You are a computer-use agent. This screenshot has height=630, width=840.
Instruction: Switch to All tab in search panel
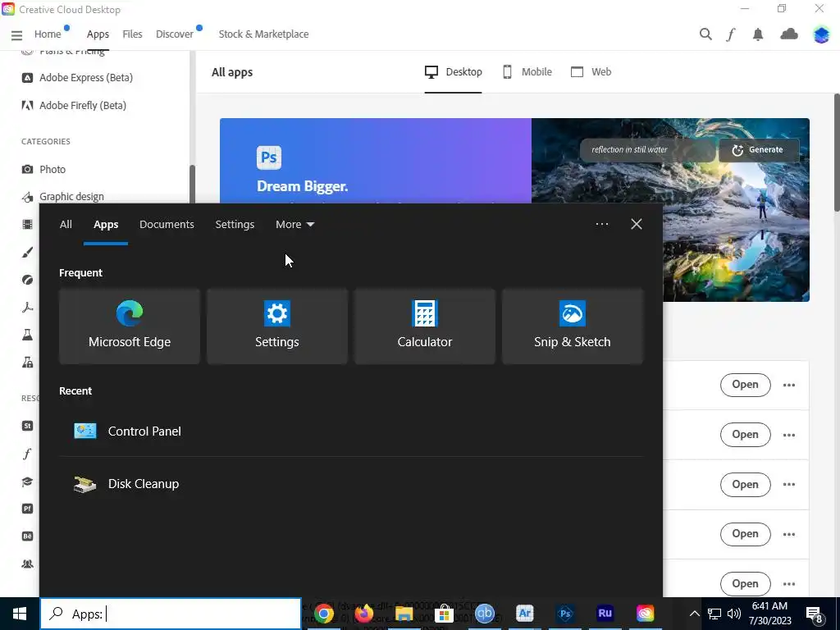coord(66,225)
